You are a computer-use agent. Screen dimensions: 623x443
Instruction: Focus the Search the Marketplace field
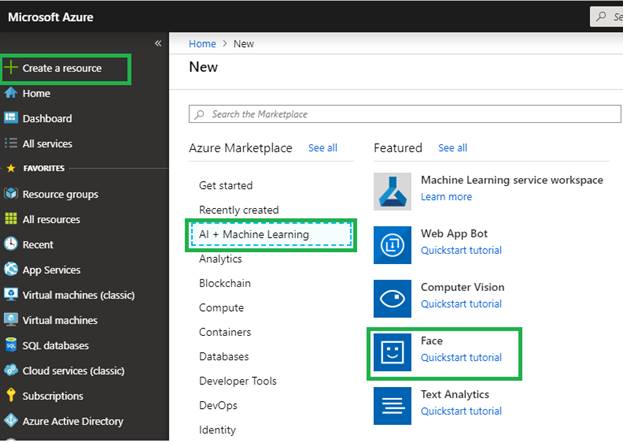click(x=404, y=114)
